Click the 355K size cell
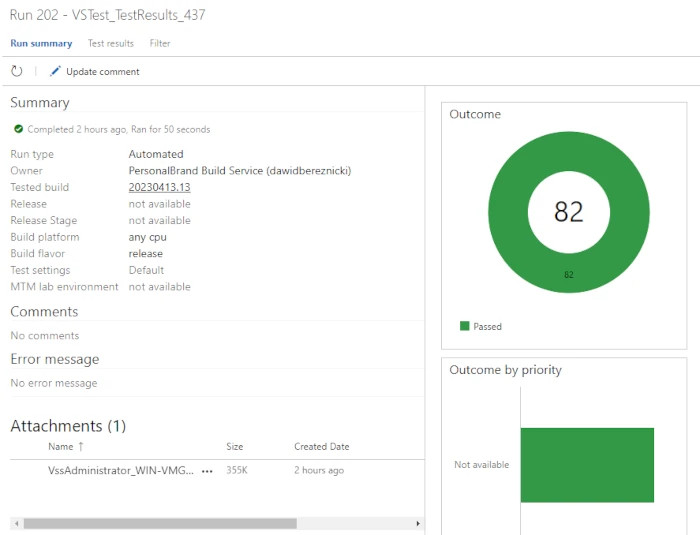 [237, 470]
